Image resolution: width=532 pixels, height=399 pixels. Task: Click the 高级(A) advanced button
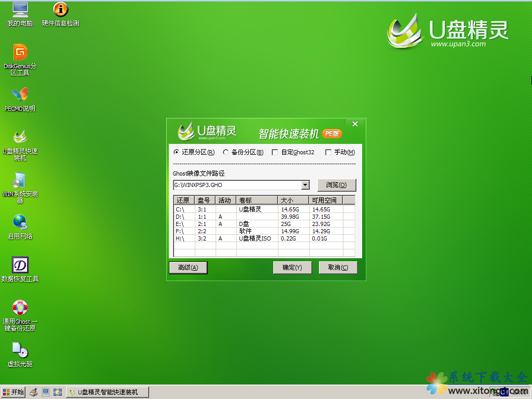pos(188,268)
